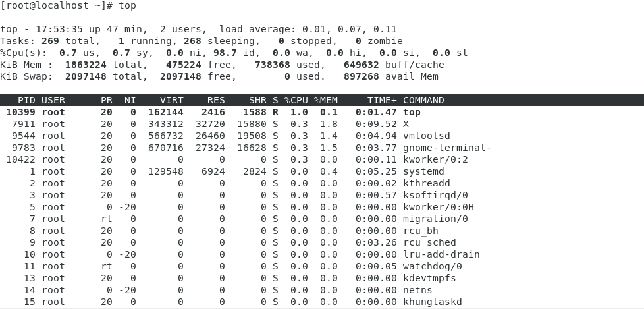Click the time stamp 17:53:35

[59, 30]
